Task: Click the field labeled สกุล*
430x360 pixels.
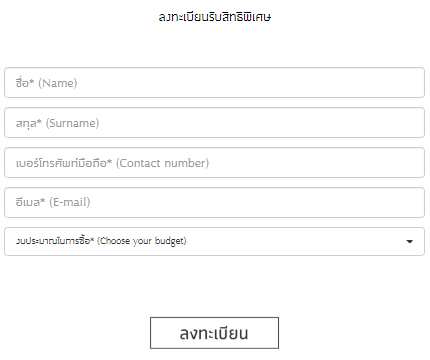Action: [214, 123]
